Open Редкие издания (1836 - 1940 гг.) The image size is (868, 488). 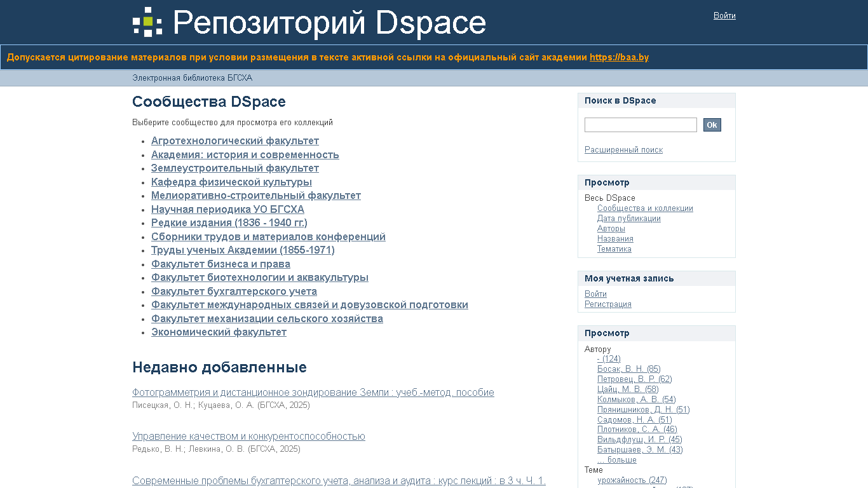pyautogui.click(x=229, y=223)
